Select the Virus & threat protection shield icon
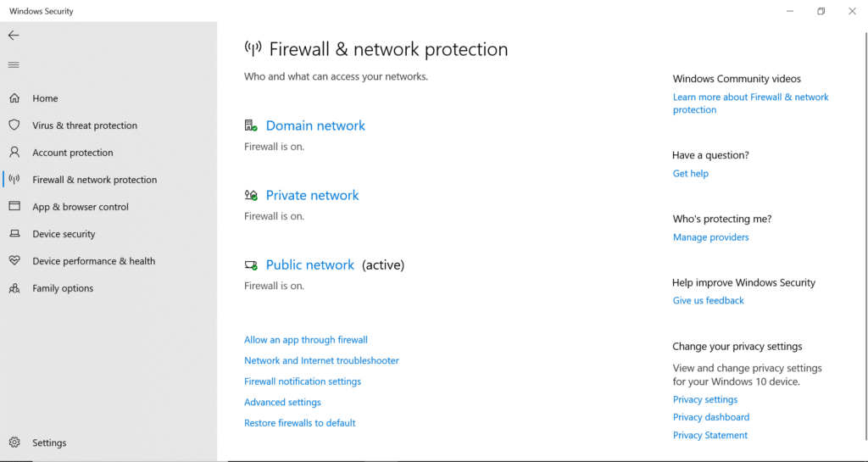The width and height of the screenshot is (868, 462). click(x=14, y=125)
